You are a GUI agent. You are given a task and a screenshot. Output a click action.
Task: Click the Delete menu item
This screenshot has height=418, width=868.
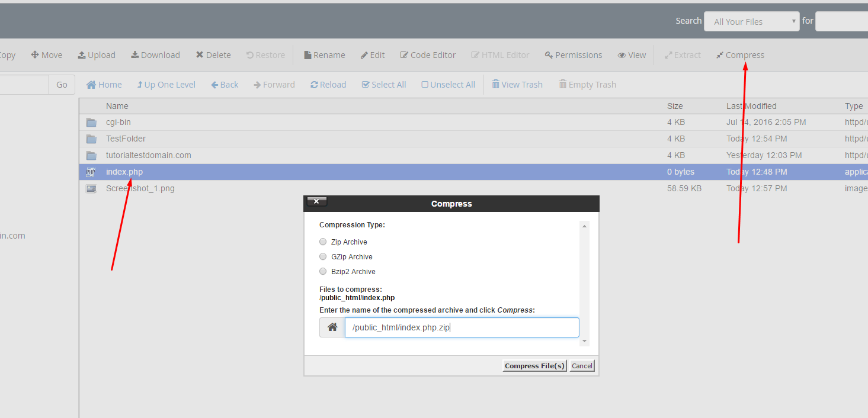point(213,54)
